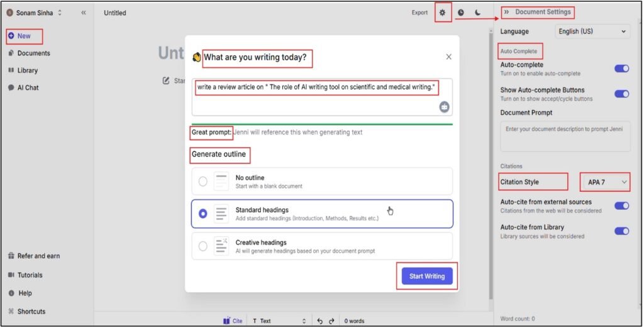Select the Creative headings radio option
Viewport: 644px width, 328px height.
click(x=203, y=246)
